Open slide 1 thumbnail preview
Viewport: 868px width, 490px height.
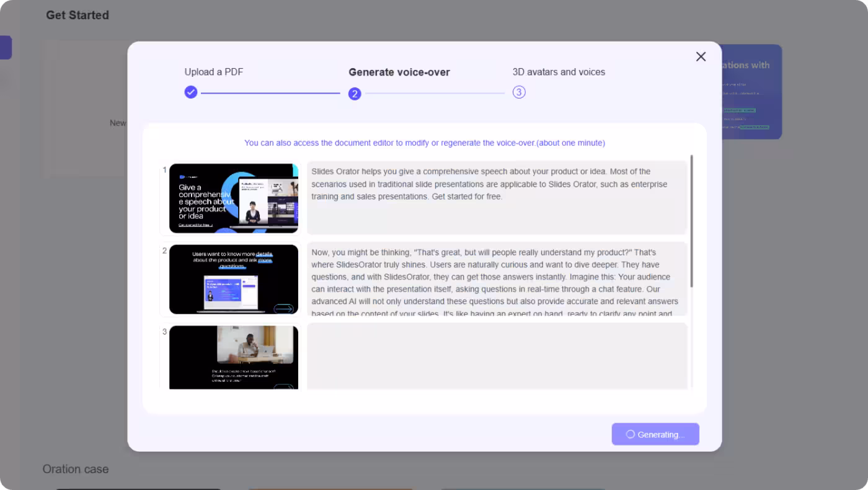coord(234,198)
